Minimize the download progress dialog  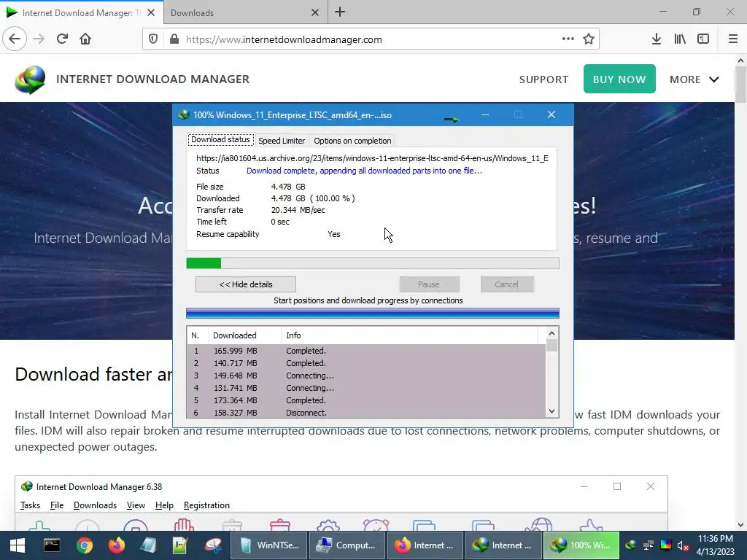(x=485, y=114)
